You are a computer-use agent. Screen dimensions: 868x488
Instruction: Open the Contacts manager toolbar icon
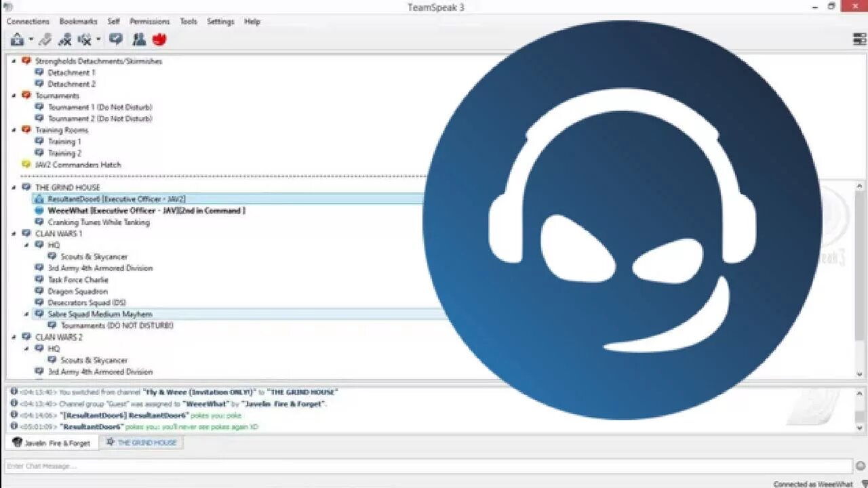139,39
